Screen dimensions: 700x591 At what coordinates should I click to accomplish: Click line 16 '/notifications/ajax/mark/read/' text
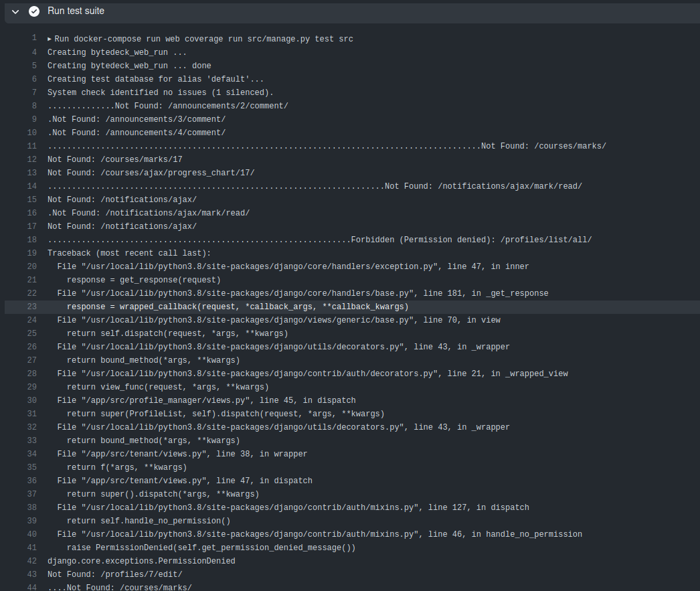tap(178, 213)
